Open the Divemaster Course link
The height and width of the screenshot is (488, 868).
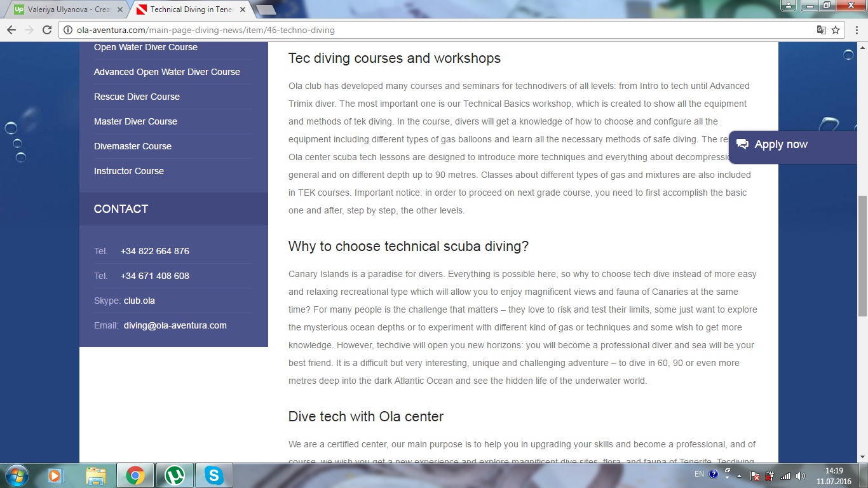pos(133,146)
